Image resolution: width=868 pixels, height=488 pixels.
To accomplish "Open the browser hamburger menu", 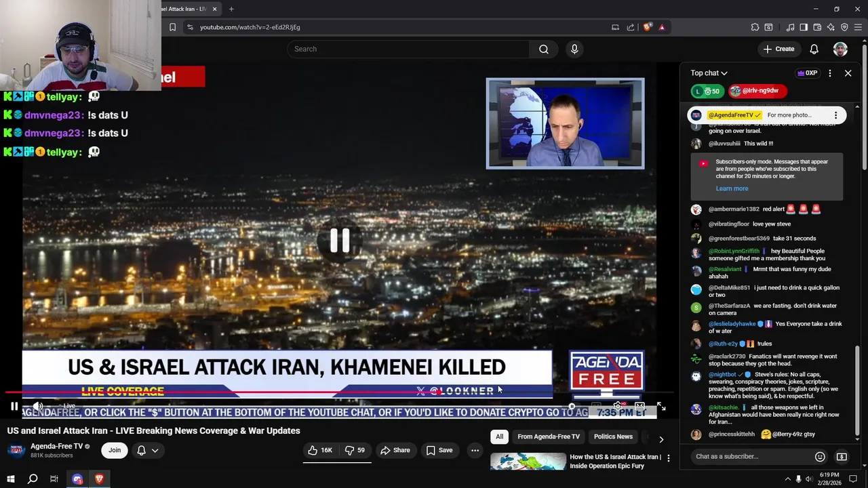I will 859,27.
